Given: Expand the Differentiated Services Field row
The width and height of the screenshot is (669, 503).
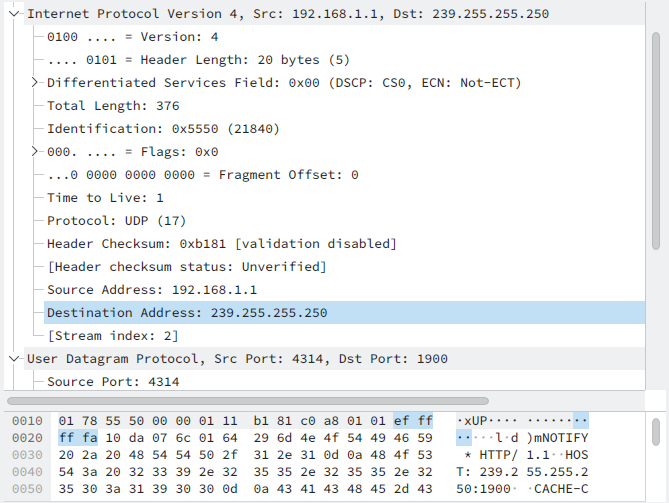Looking at the screenshot, I should tap(36, 83).
